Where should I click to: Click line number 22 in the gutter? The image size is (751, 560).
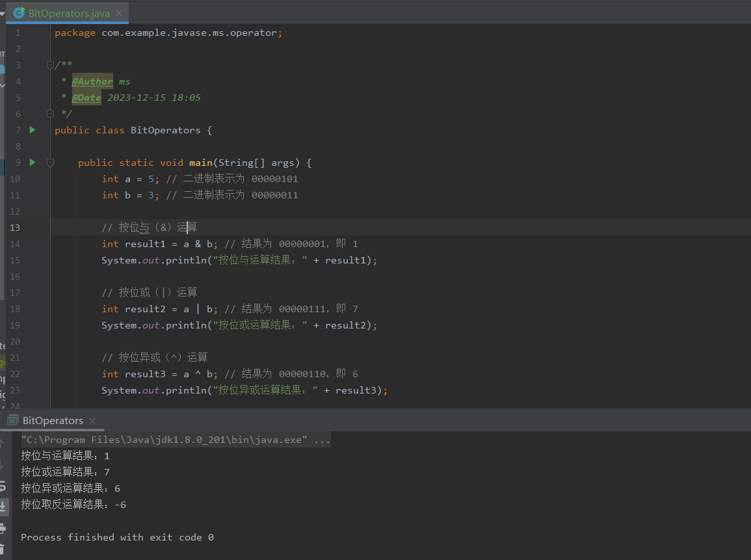tap(15, 374)
